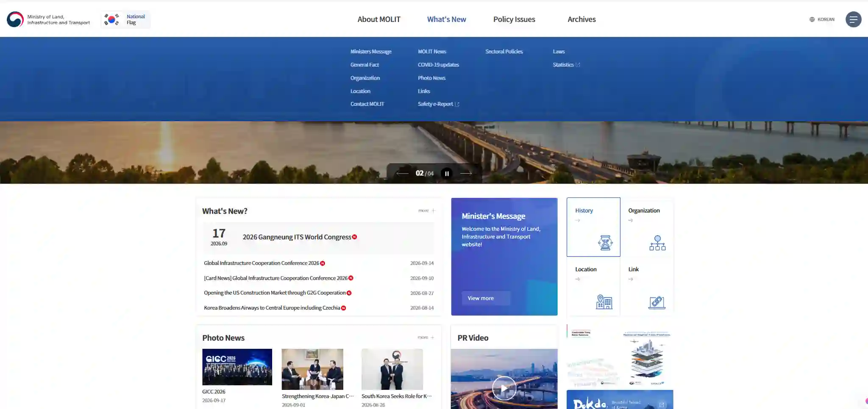The height and width of the screenshot is (409, 868).
Task: Open the Dokdo banner link
Action: (620, 400)
